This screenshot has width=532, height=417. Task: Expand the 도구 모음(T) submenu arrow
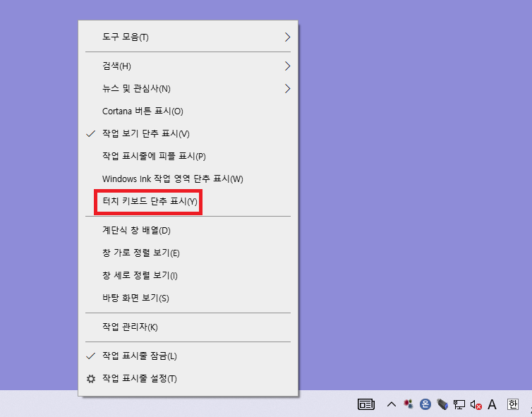tap(287, 37)
